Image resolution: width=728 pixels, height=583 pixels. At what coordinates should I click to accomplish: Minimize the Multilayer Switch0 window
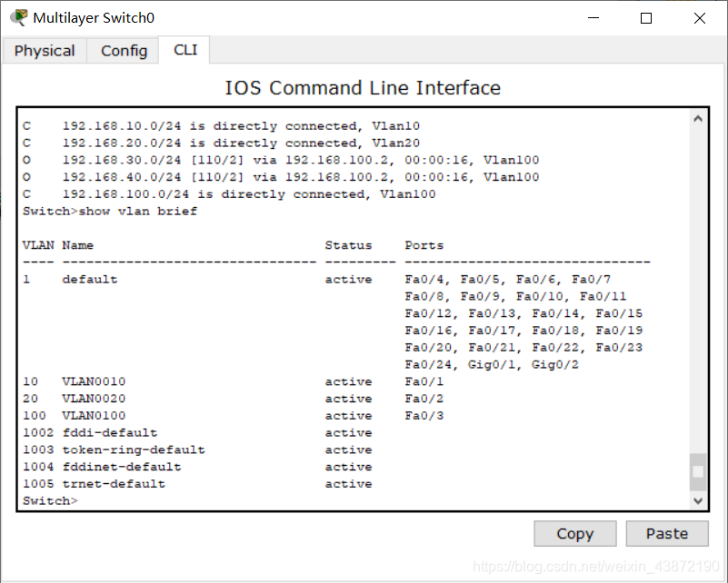[593, 18]
